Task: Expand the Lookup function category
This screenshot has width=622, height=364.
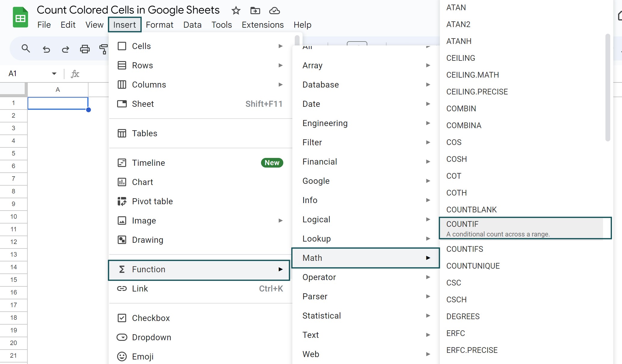Action: coord(366,239)
